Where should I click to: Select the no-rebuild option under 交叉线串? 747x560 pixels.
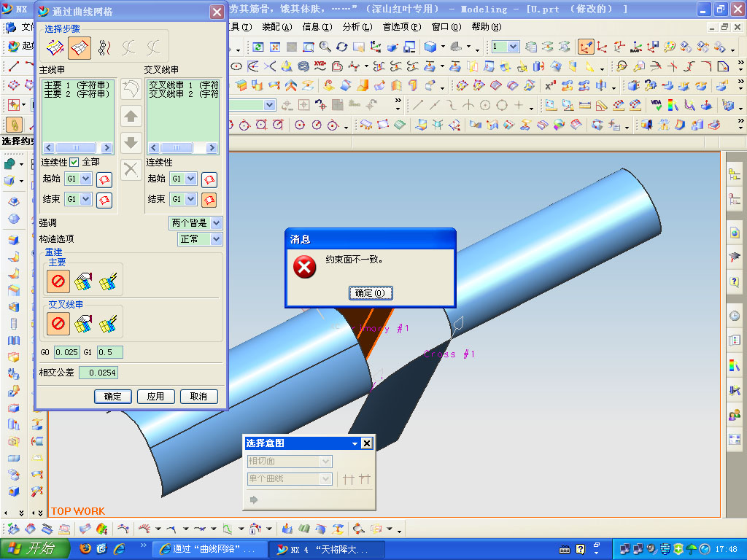point(58,324)
